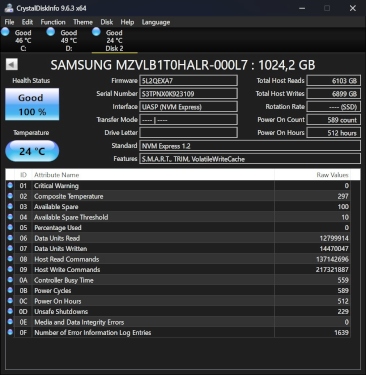The height and width of the screenshot is (375, 366).
Task: Click status dot for Controller Busy Time
Action: pos(10,280)
